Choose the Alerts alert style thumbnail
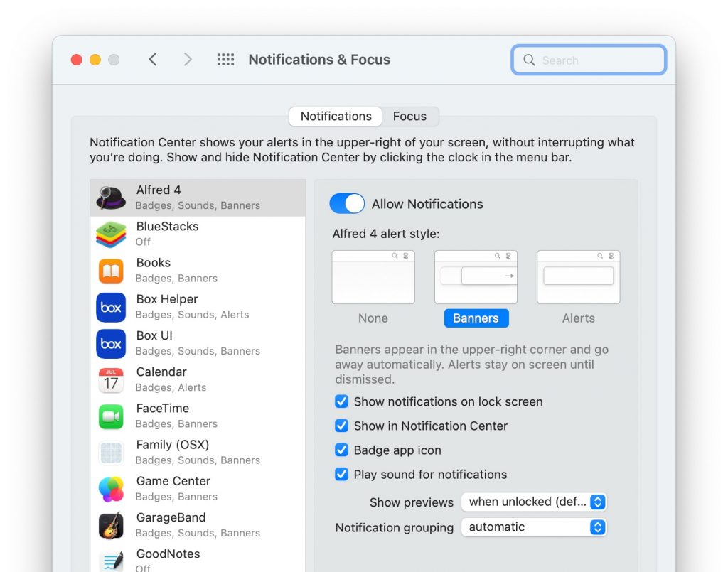The height and width of the screenshot is (572, 728). pos(579,277)
